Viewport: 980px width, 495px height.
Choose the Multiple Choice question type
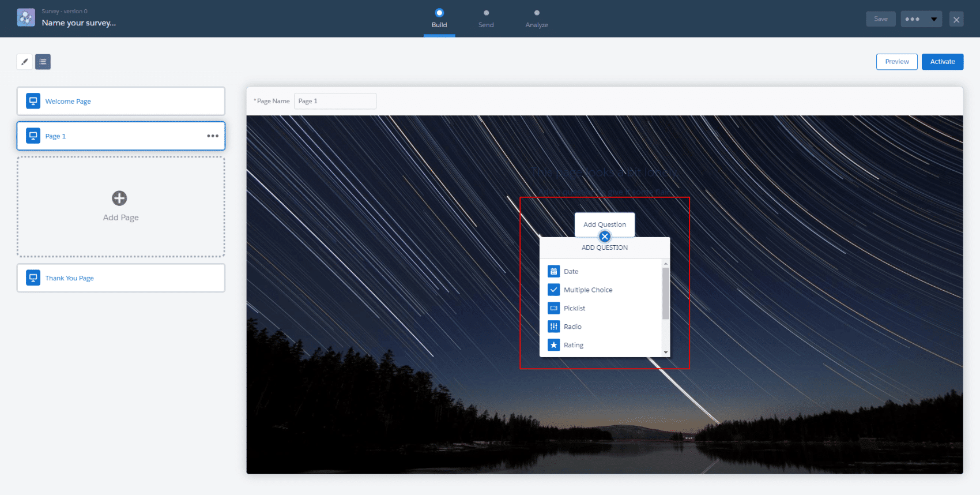tap(587, 290)
